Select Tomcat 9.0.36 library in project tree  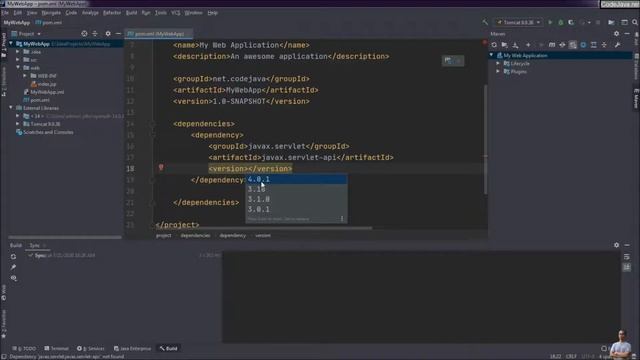click(x=42, y=124)
